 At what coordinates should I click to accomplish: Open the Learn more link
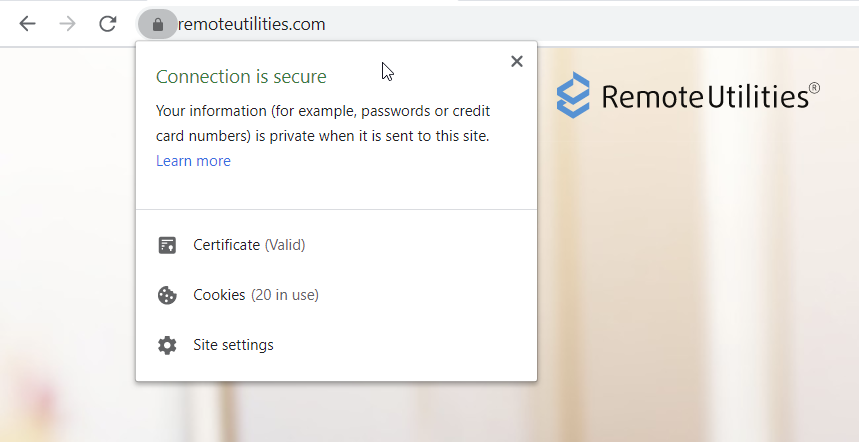pyautogui.click(x=193, y=161)
